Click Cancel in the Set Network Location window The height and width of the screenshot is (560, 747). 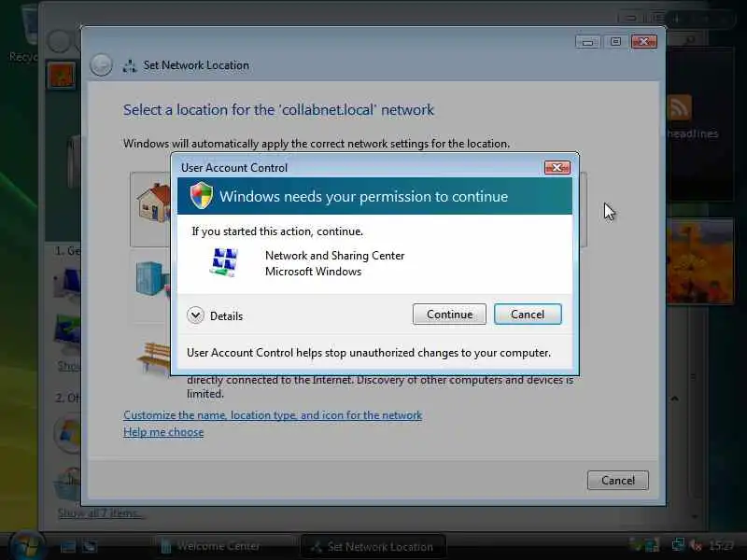click(618, 480)
